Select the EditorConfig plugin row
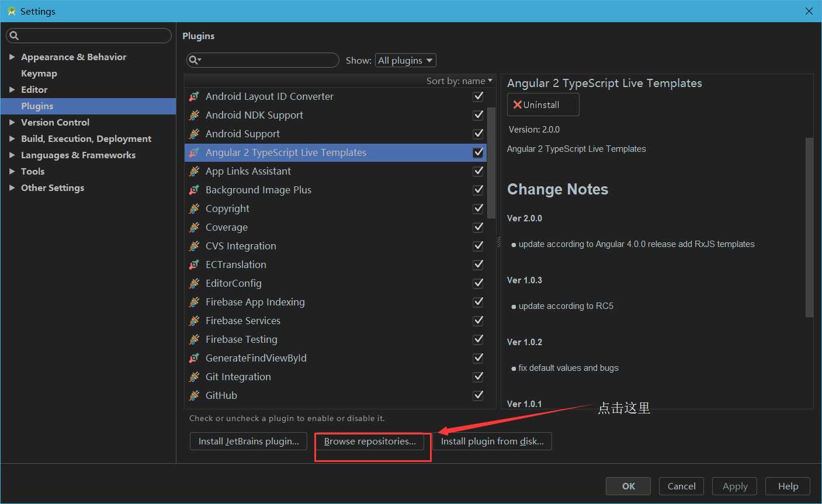Viewport: 822px width, 504px height. (x=336, y=283)
